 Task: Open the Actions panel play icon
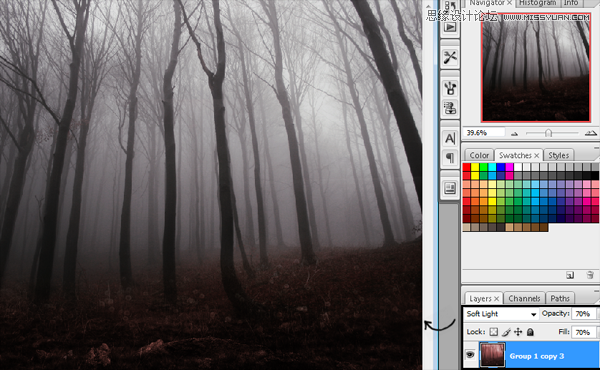(450, 27)
